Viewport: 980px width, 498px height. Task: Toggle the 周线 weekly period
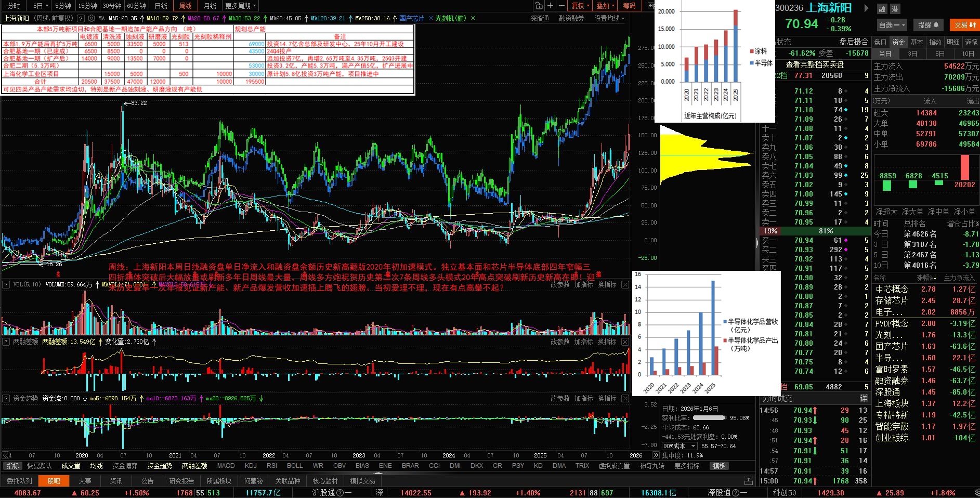(186, 6)
